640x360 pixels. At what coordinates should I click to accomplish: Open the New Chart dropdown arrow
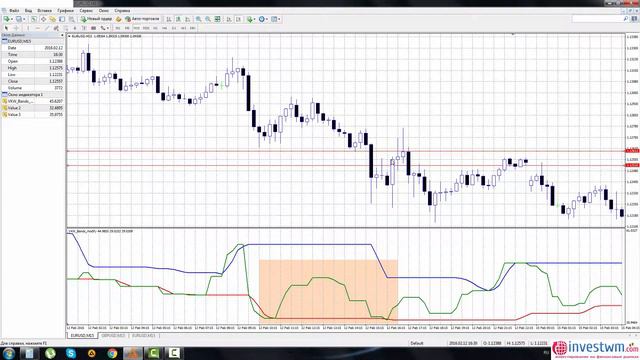(x=12, y=19)
